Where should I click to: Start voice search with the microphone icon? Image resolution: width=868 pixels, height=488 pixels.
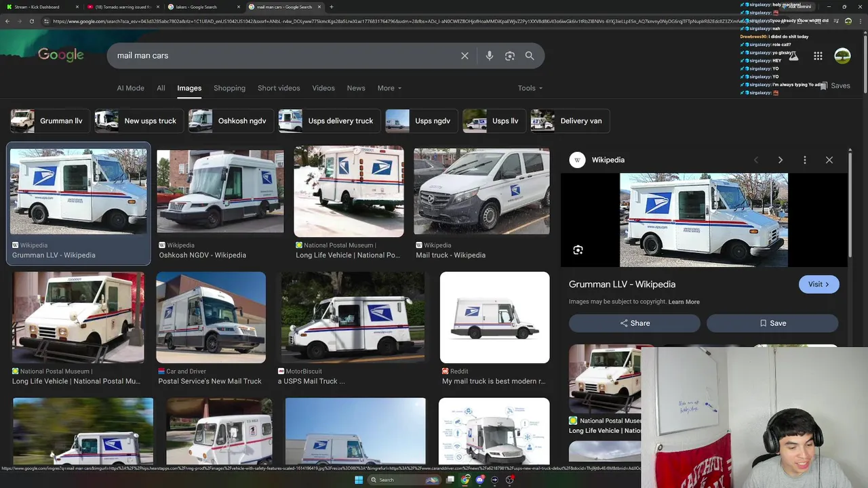pos(490,56)
